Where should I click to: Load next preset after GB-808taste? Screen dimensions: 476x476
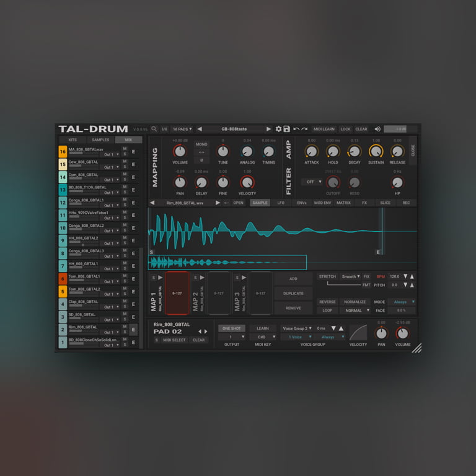point(268,129)
